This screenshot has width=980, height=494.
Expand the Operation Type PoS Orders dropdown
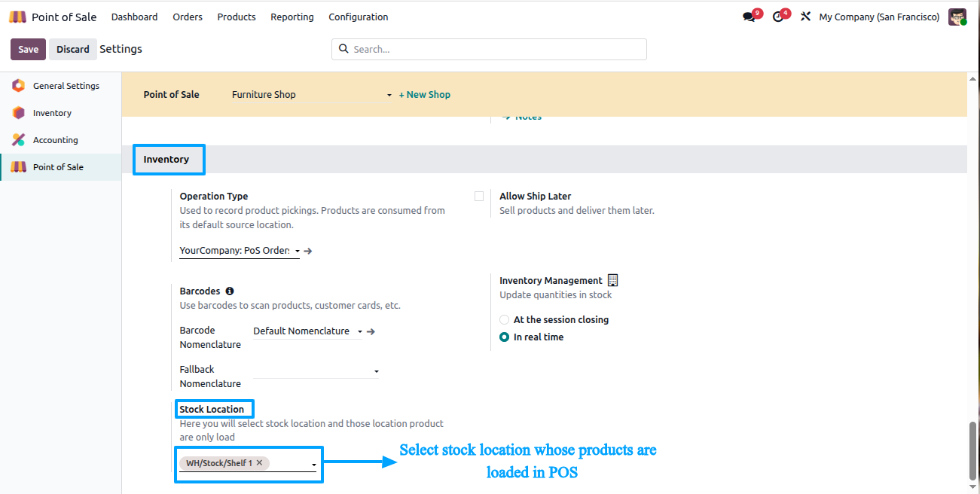pyautogui.click(x=240, y=251)
